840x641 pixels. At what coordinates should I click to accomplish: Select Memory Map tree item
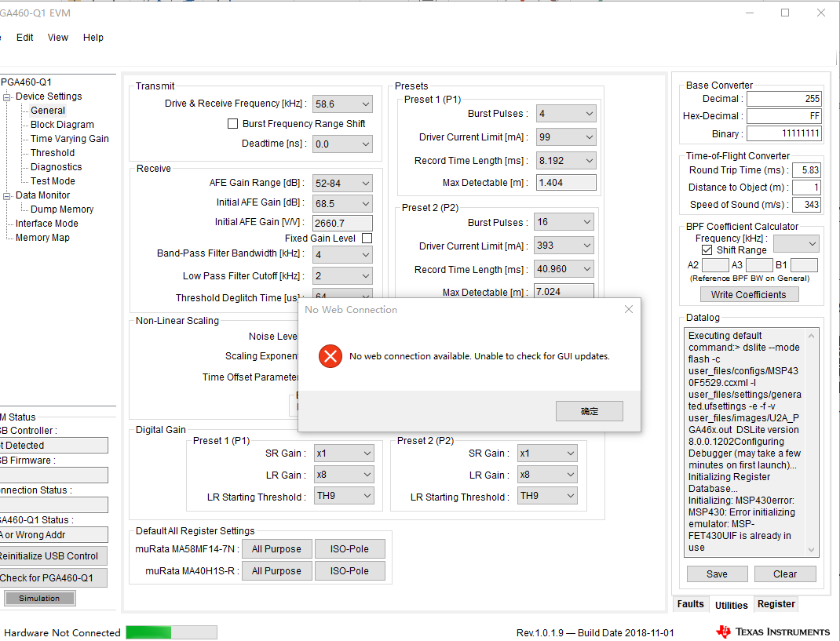(42, 237)
